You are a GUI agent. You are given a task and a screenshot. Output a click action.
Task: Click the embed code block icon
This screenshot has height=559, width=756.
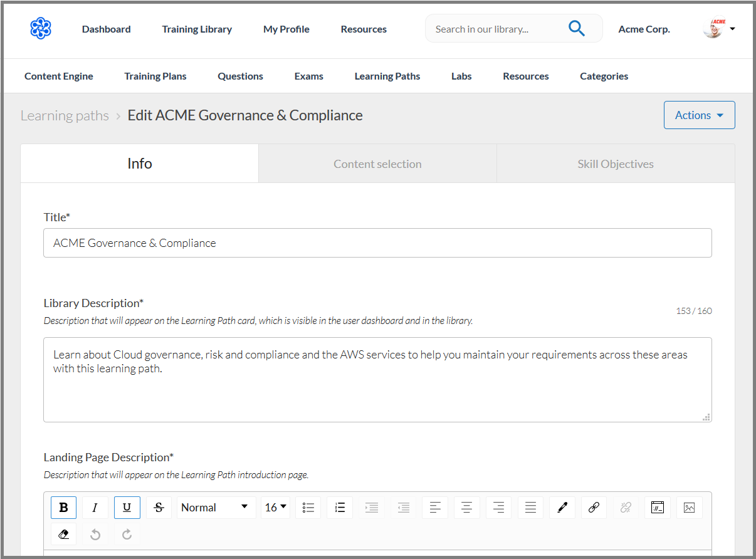point(658,508)
